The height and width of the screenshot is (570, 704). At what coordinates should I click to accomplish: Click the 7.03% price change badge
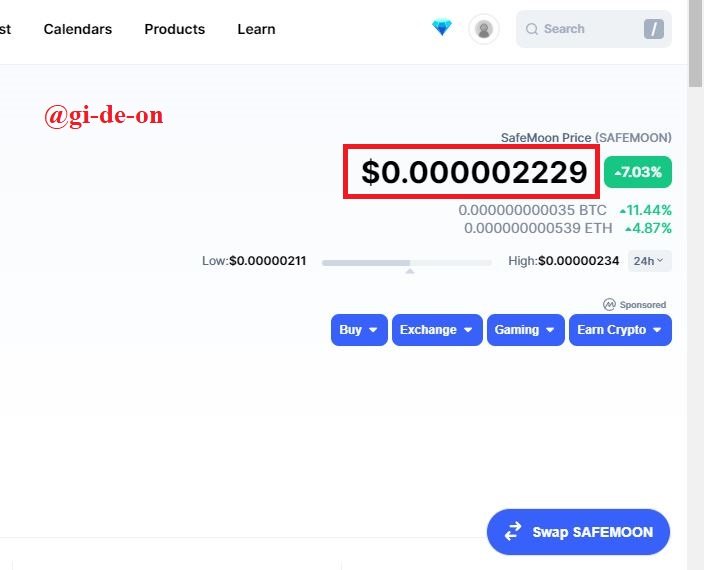click(x=638, y=172)
